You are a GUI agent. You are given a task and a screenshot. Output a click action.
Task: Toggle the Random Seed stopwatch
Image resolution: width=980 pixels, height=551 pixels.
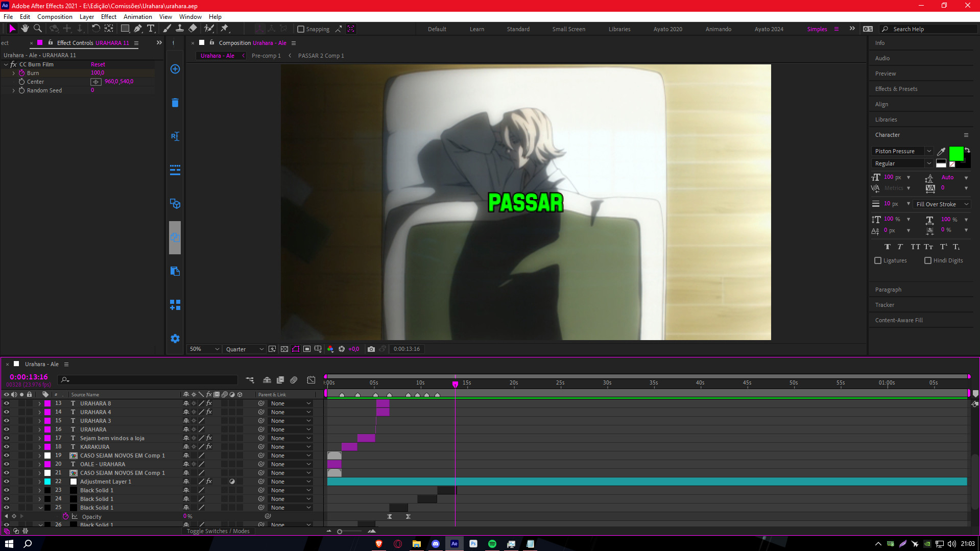click(x=22, y=90)
